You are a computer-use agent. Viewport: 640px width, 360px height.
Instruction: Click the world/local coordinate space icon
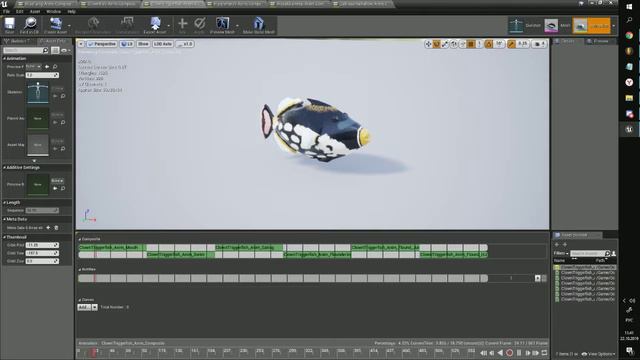453,44
